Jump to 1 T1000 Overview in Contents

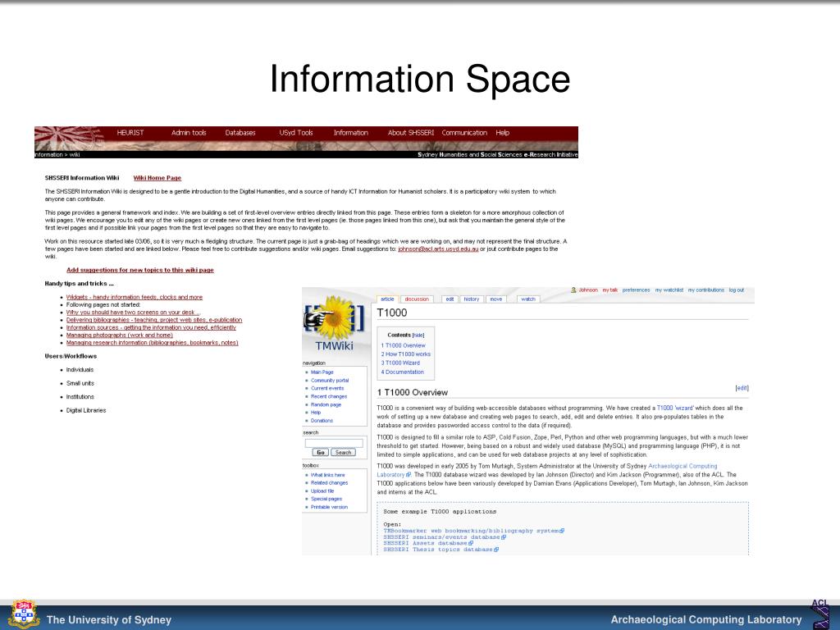(x=404, y=345)
